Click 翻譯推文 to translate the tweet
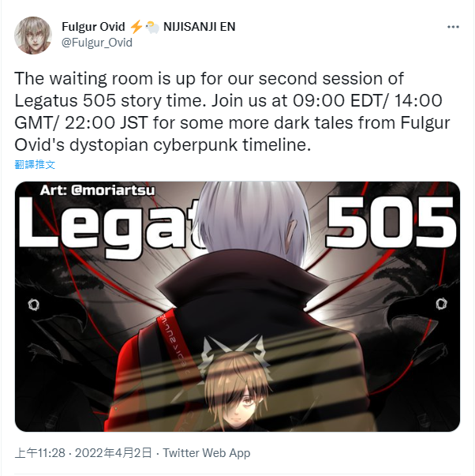 point(35,164)
